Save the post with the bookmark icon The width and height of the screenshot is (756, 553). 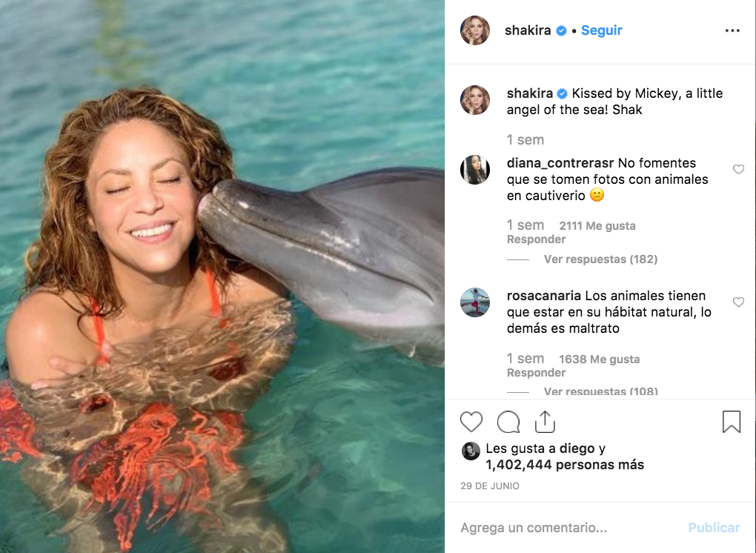point(732,422)
